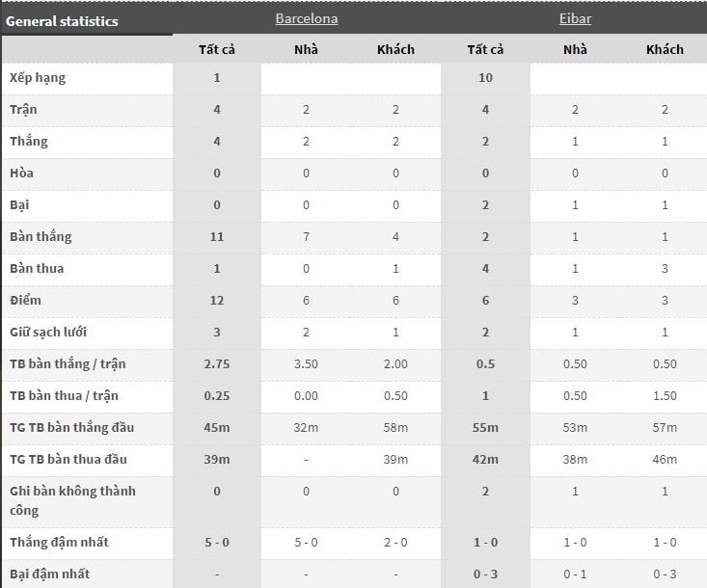Select Eibar's Nhà column header
The height and width of the screenshot is (588, 707).
point(575,49)
